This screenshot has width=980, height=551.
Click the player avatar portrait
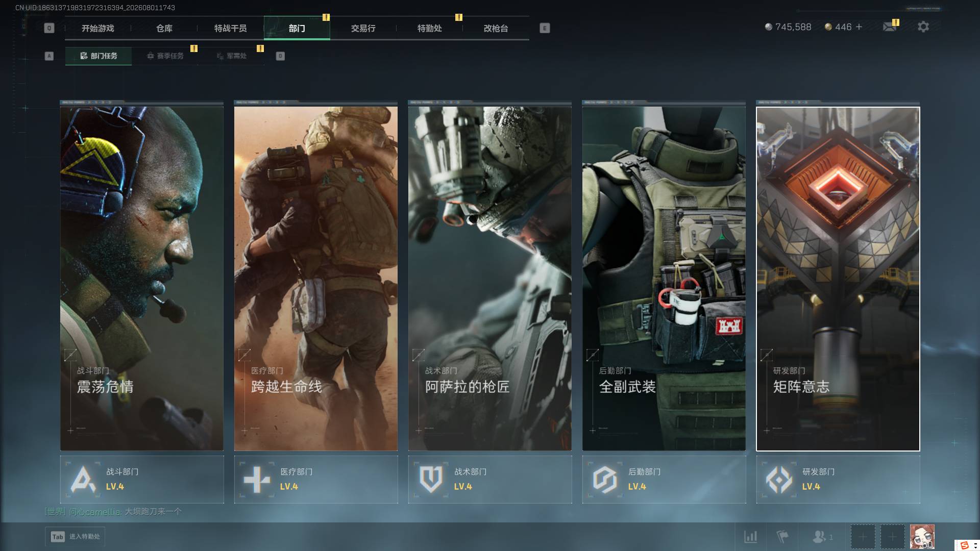click(x=922, y=537)
